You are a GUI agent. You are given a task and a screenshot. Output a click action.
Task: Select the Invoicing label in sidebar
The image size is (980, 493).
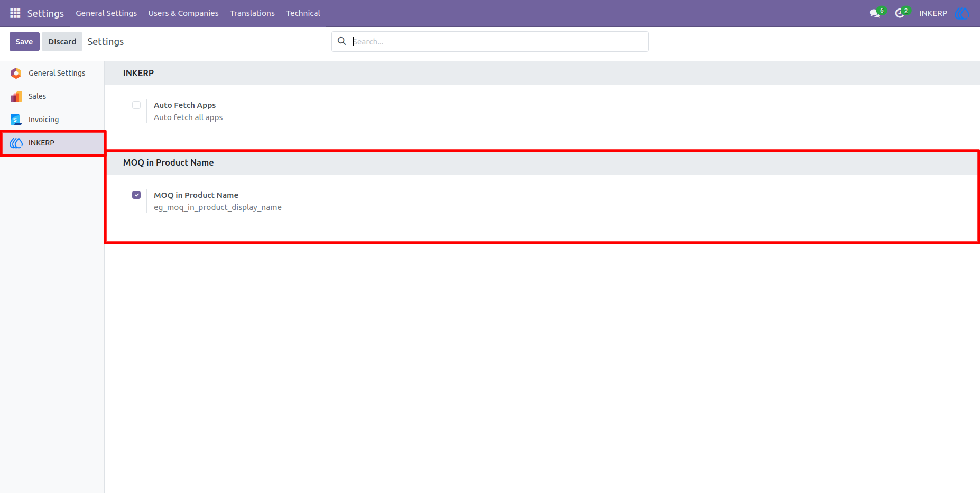click(x=43, y=120)
